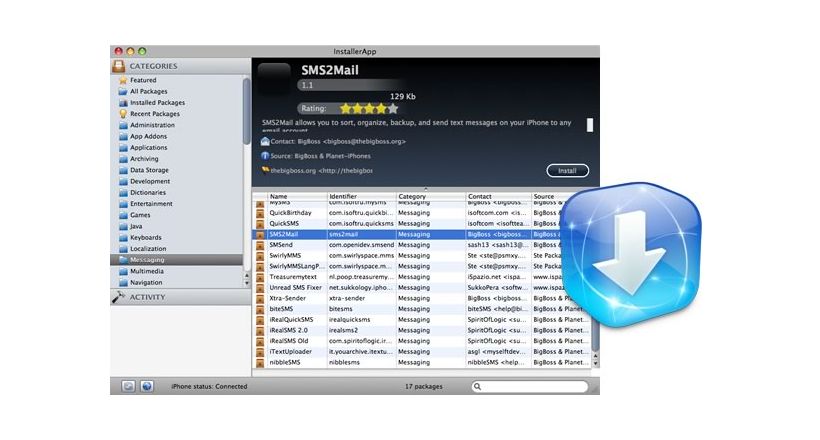Select the SwirlyMMS package row
This screenshot has width=820, height=440.
point(422,255)
